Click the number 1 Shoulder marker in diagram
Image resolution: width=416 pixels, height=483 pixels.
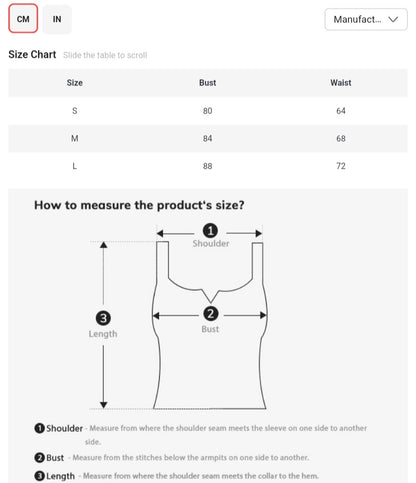[x=210, y=231]
